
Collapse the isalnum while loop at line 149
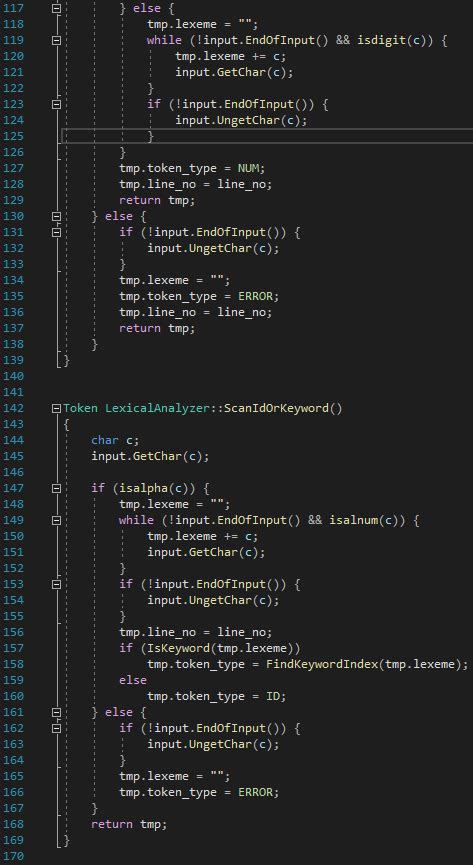pyautogui.click(x=56, y=520)
